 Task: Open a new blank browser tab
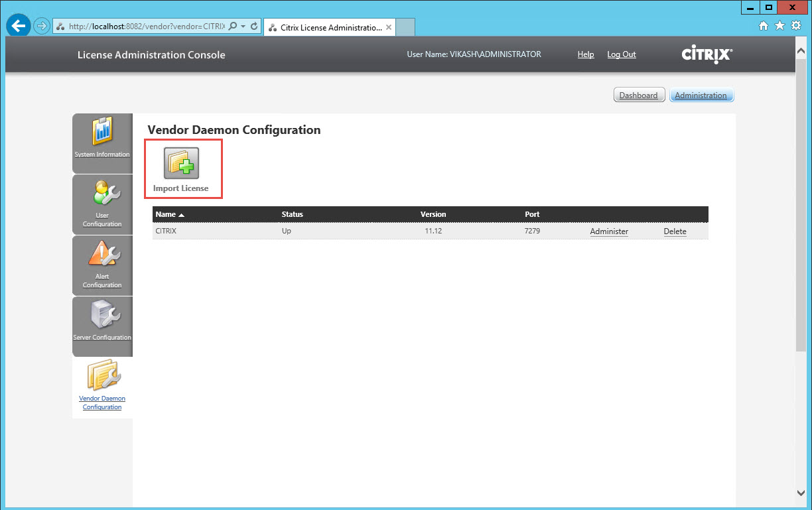(405, 27)
